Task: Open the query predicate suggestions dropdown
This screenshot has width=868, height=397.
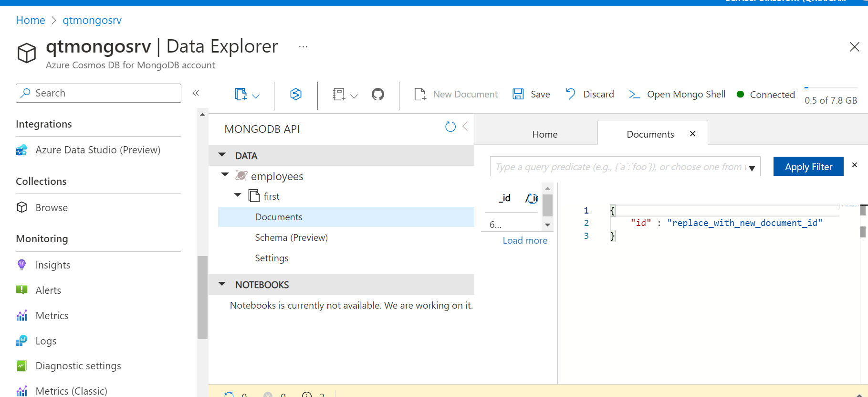Action: (752, 168)
